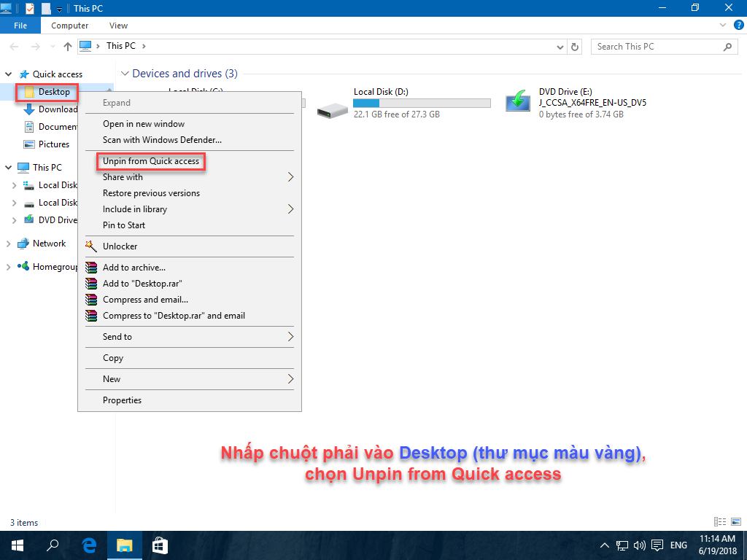Viewport: 747px width, 560px height.
Task: Navigate up one folder level
Action: point(67,46)
